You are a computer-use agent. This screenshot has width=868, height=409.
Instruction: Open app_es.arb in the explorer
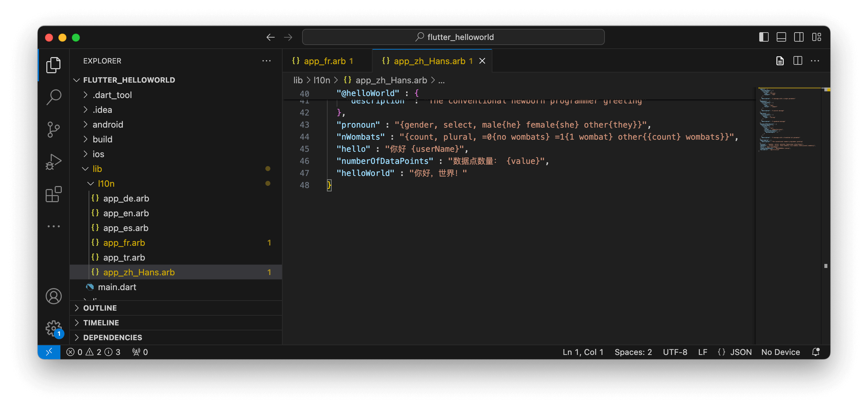tap(176, 228)
